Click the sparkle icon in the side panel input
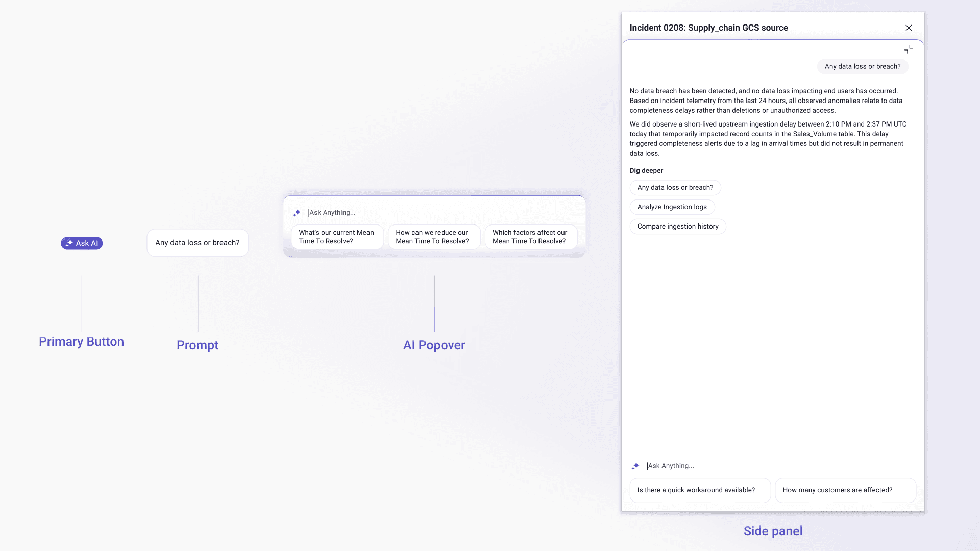This screenshot has height=551, width=980. click(x=635, y=466)
